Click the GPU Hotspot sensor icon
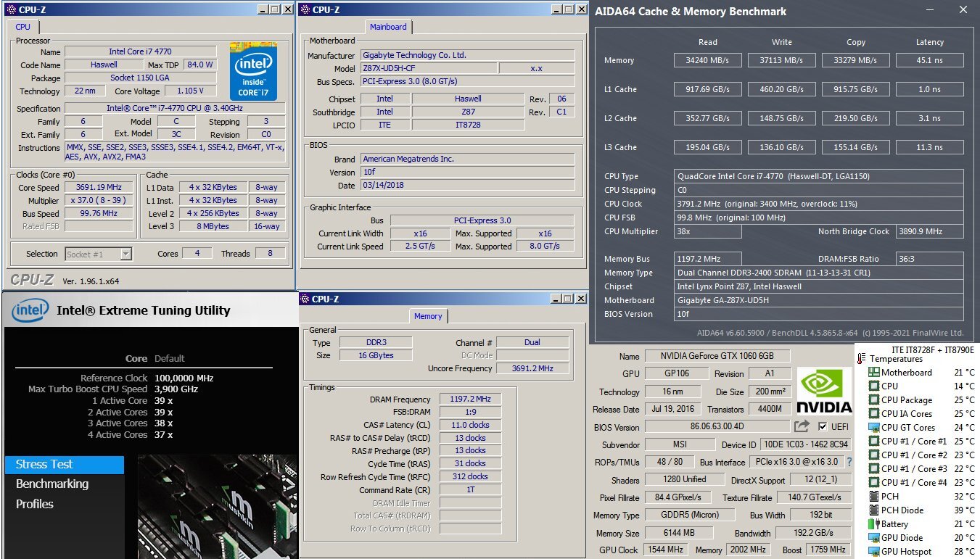Viewport: 980px width, 559px height. pyautogui.click(x=874, y=552)
